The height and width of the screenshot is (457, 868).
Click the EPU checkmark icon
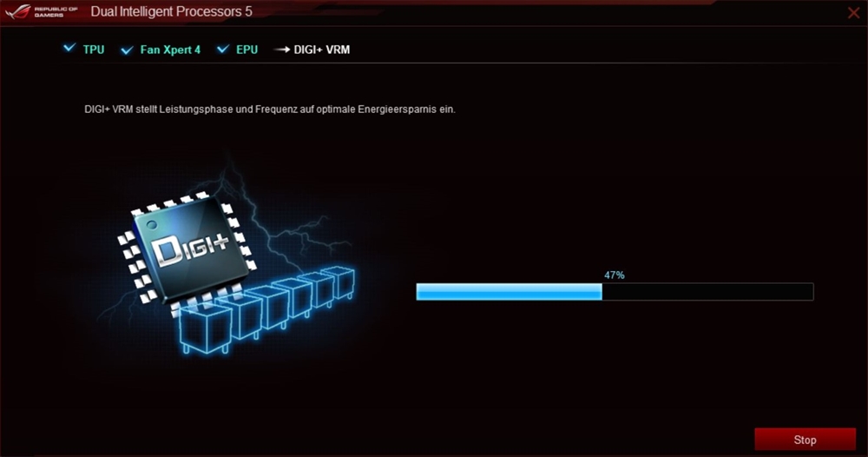pos(222,49)
